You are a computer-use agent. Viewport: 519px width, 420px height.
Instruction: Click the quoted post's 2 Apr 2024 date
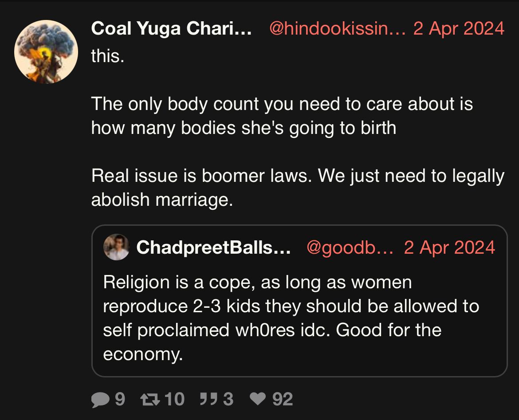click(449, 247)
